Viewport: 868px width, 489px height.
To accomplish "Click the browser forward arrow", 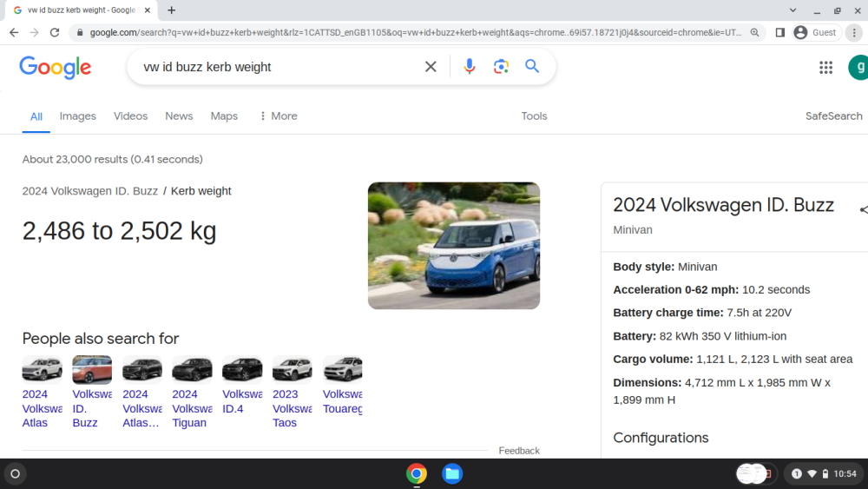I will 35,33.
